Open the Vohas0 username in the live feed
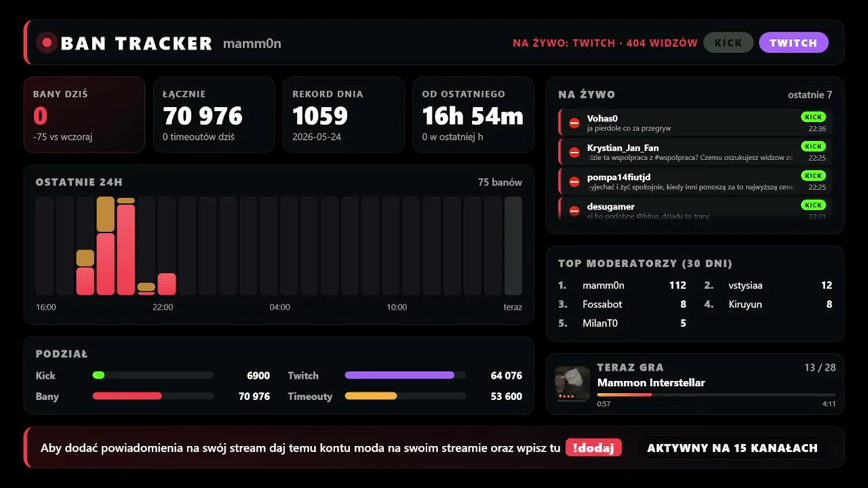868x488 pixels. 602,119
